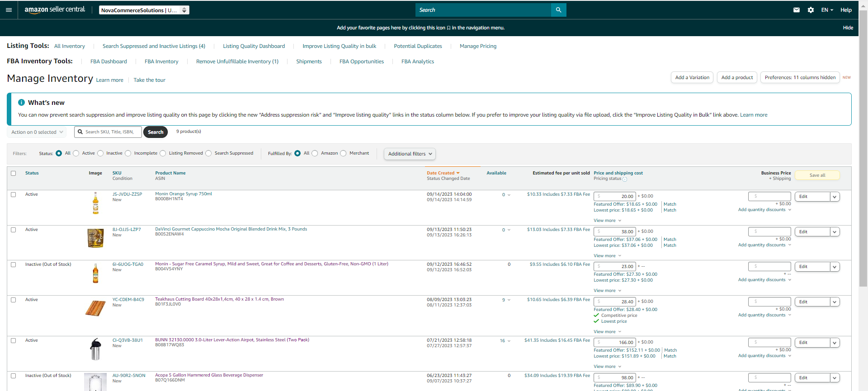Viewport: 868px width, 391px height.
Task: Click the Add a product button
Action: coord(737,77)
